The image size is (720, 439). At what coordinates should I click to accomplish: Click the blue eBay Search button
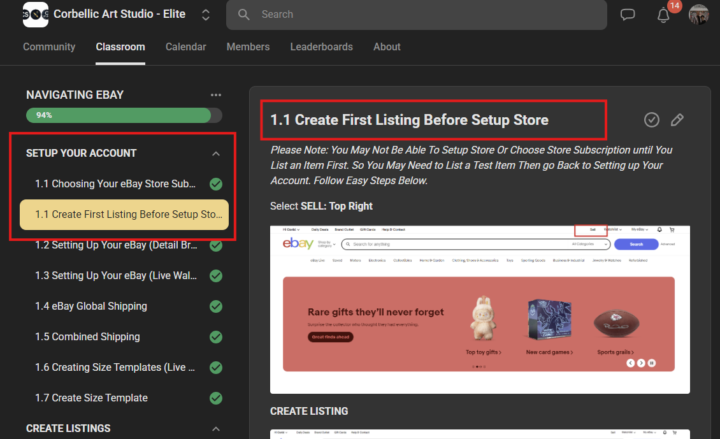point(636,244)
